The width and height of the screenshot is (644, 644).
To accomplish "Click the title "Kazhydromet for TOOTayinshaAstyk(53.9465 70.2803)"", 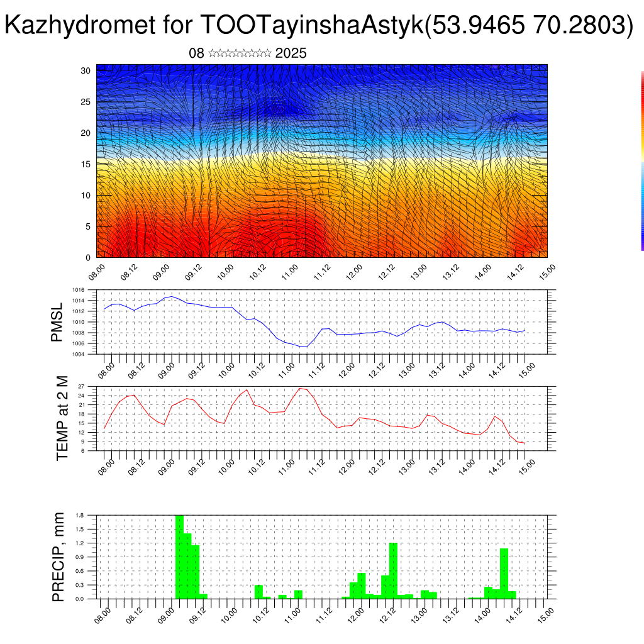I will [x=319, y=25].
